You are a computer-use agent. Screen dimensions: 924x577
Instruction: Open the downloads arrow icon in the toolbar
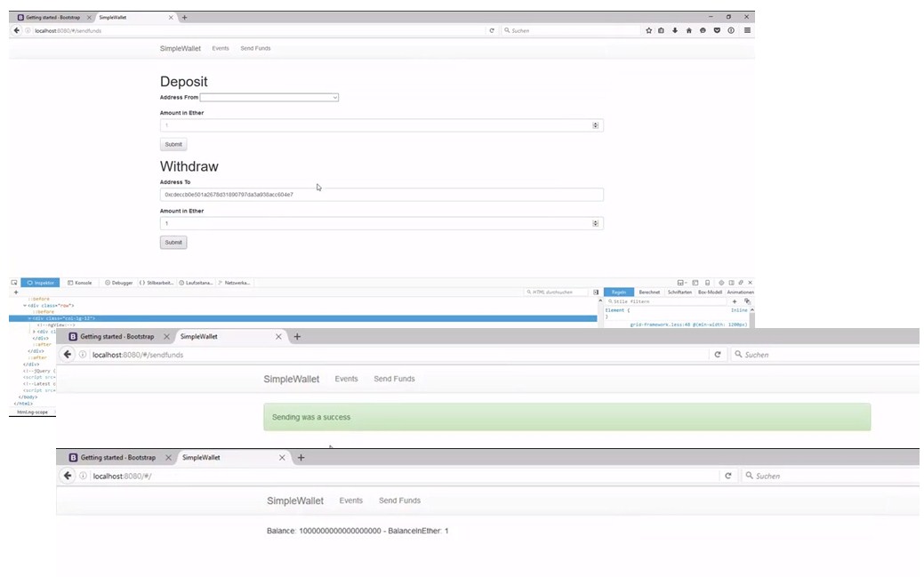click(x=675, y=30)
